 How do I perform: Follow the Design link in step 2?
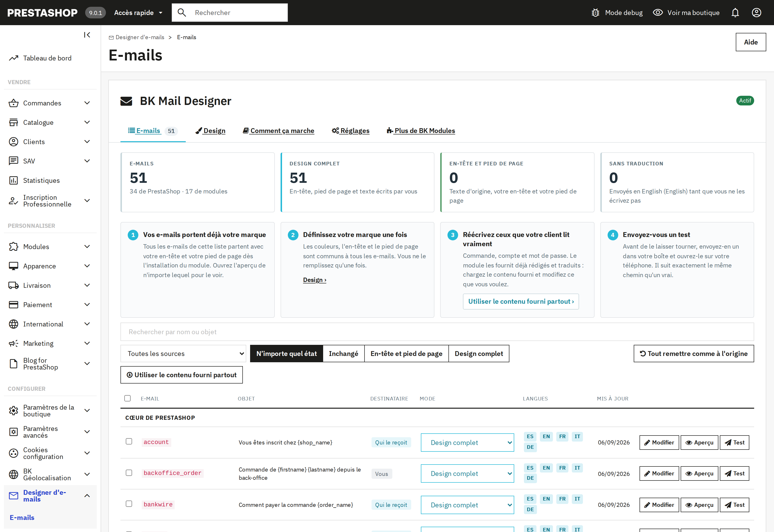coord(315,280)
